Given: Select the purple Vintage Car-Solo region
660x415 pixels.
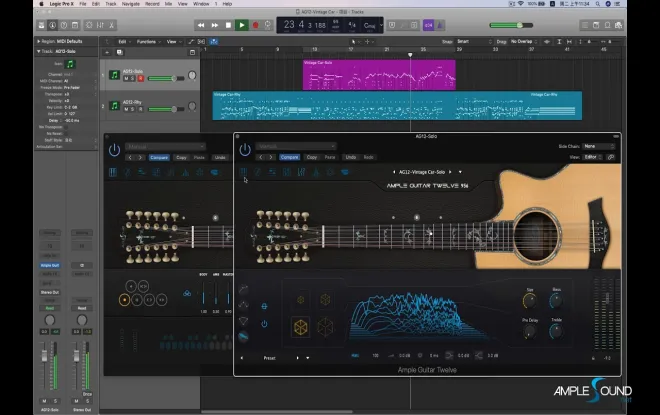Looking at the screenshot, I should click(379, 75).
